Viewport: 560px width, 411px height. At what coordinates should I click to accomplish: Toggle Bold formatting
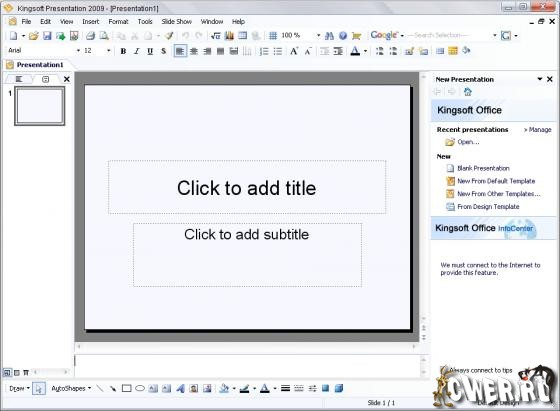coord(123,51)
